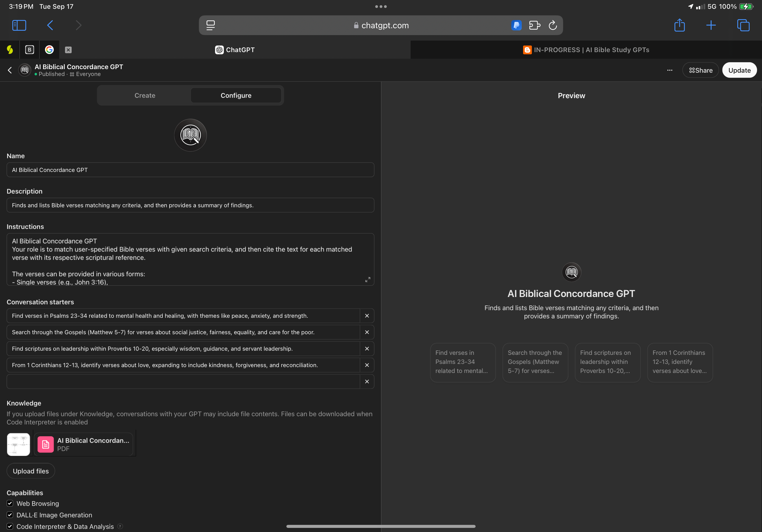Go back with the browser back arrow
The height and width of the screenshot is (532, 762).
pos(50,25)
